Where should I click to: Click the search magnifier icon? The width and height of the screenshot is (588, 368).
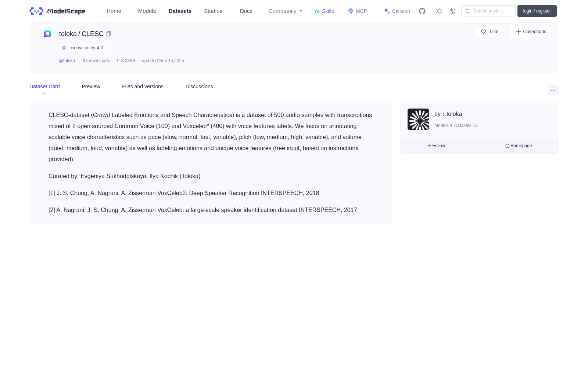point(467,11)
